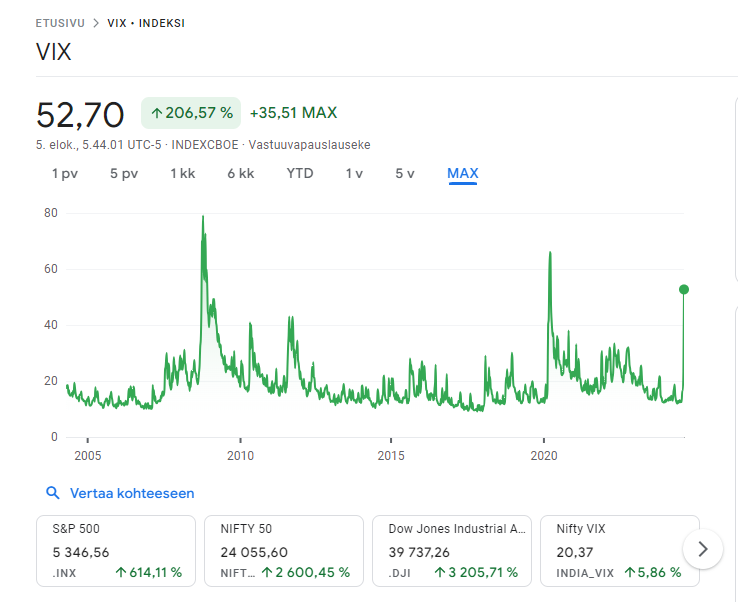Click the current value 52,70
Image resolution: width=738 pixels, height=602 pixels.
(80, 115)
